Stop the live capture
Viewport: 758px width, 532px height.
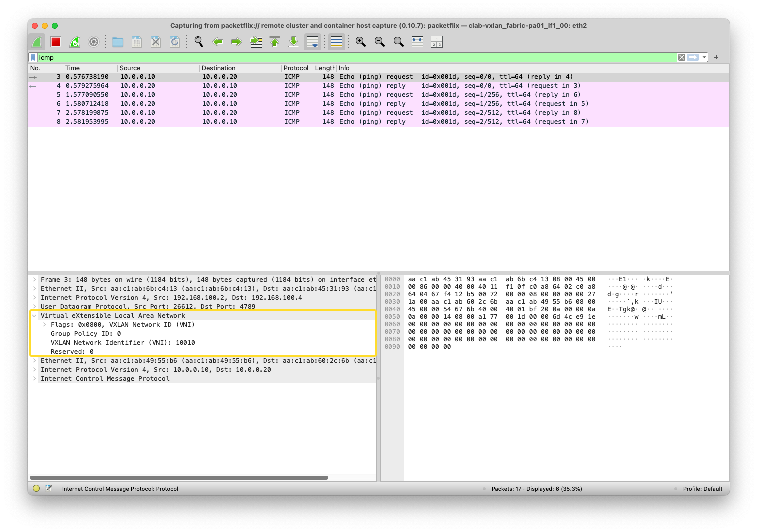click(55, 42)
